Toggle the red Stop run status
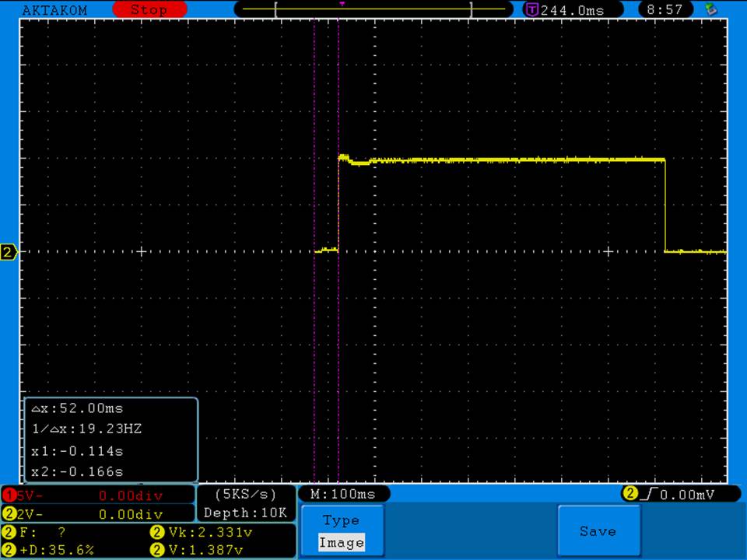Screen dimensions: 747x560 pyautogui.click(x=149, y=10)
